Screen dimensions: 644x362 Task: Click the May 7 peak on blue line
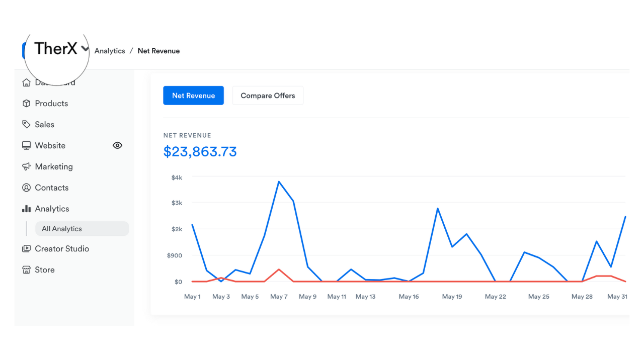click(279, 182)
